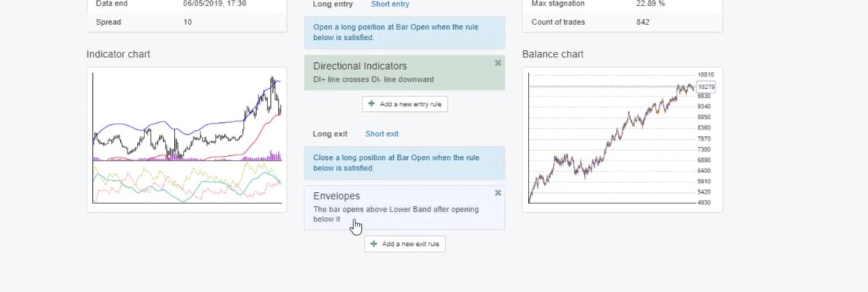Click Add a new entry rule

pos(404,104)
